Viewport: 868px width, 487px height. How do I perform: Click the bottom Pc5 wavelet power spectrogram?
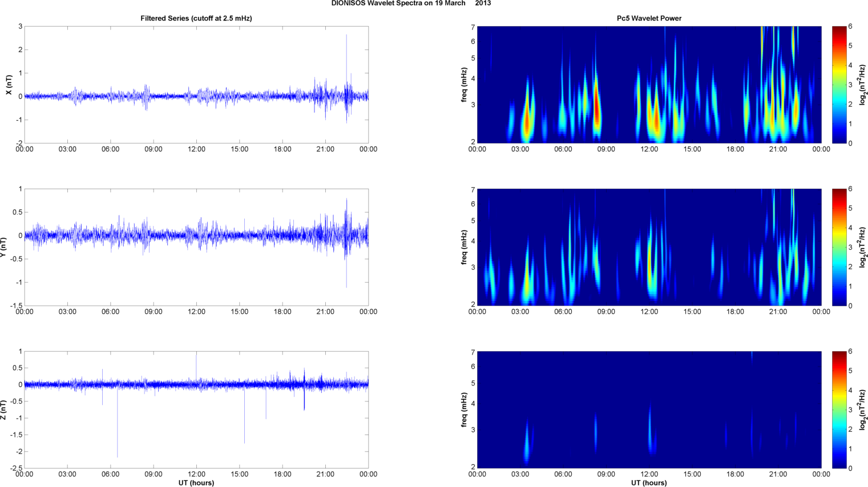tap(649, 409)
